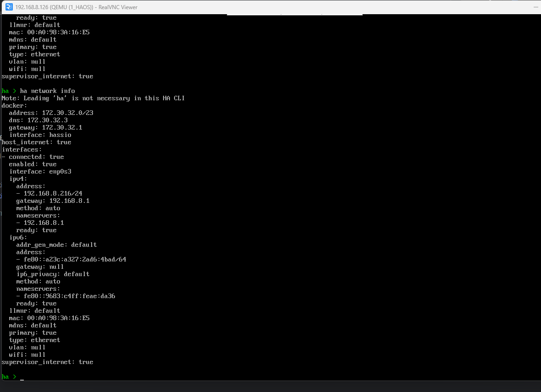Click the note about leading 'ha' not necessary
The height and width of the screenshot is (392, 541).
point(93,98)
